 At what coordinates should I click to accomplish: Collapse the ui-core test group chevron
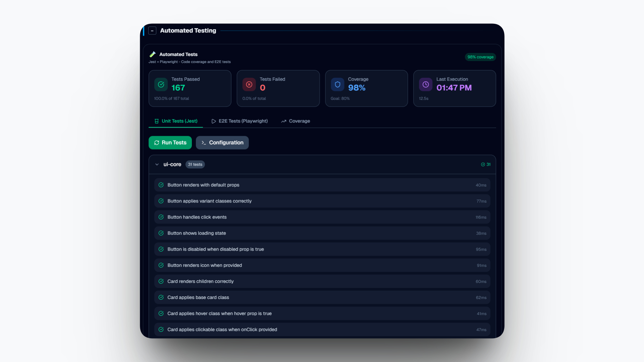[x=157, y=165]
